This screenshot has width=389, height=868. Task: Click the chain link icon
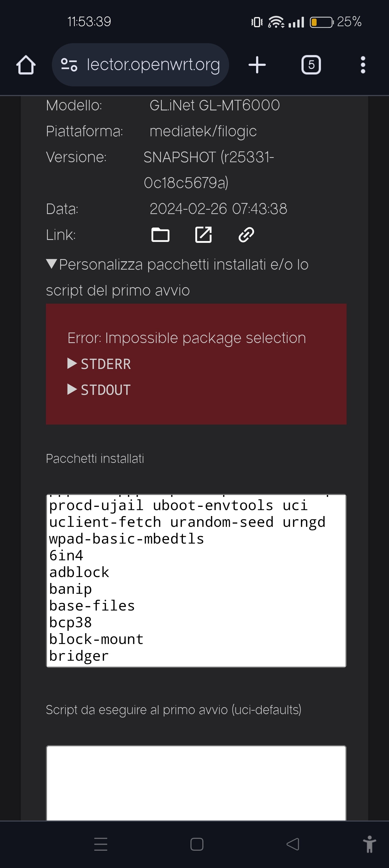pos(246,235)
